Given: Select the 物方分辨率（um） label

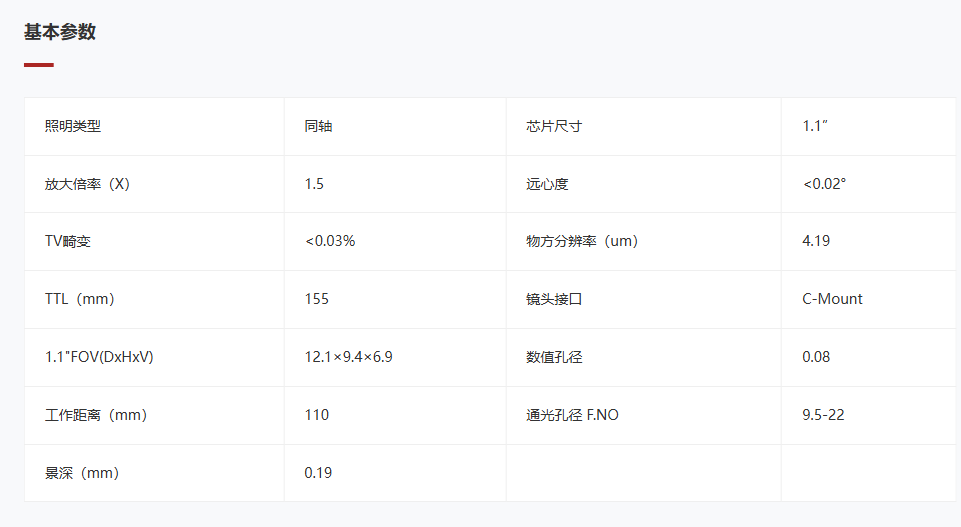Looking at the screenshot, I should (x=582, y=241).
